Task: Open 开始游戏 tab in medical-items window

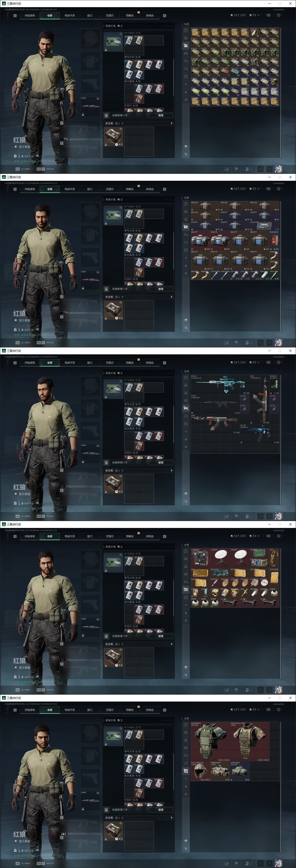Action: tap(30, 189)
